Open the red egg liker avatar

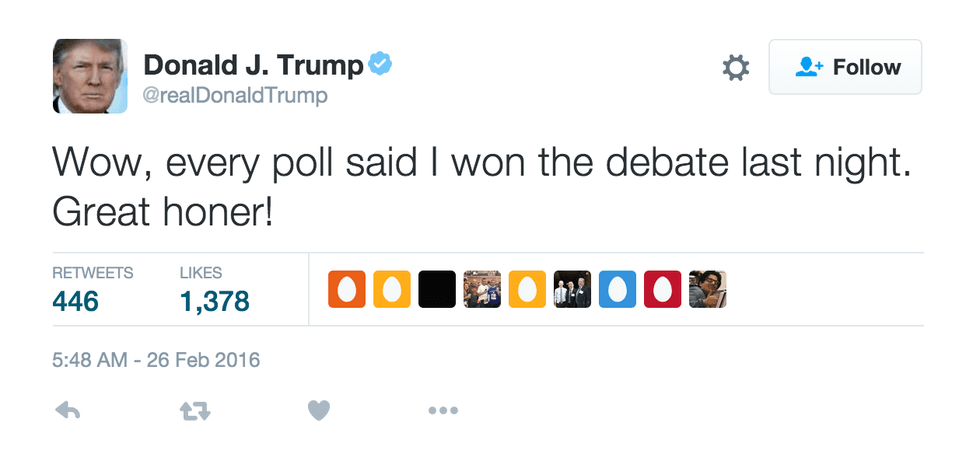[x=662, y=290]
